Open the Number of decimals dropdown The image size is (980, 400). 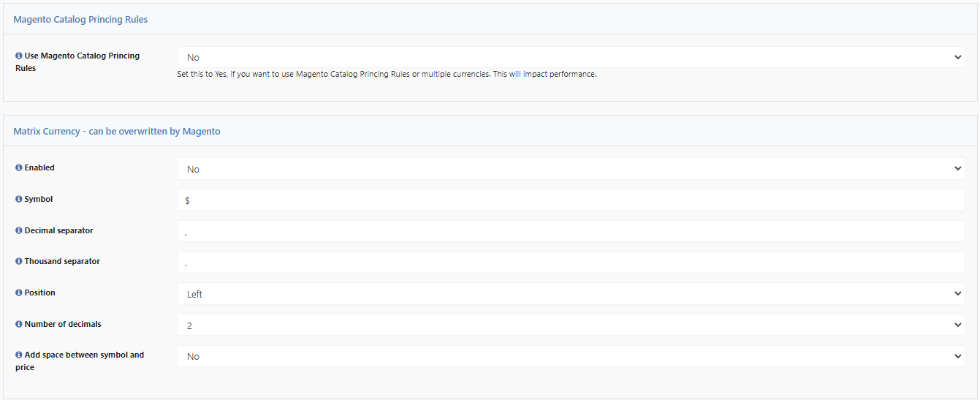(571, 325)
